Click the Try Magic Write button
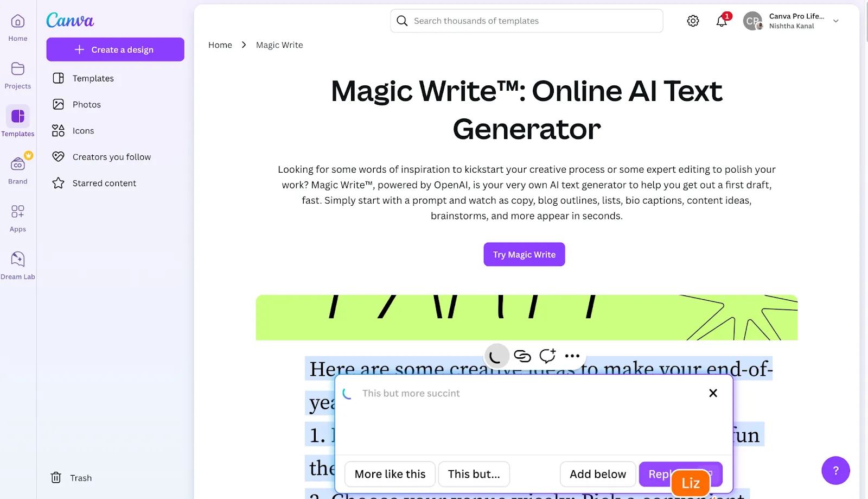The height and width of the screenshot is (499, 868). (524, 254)
